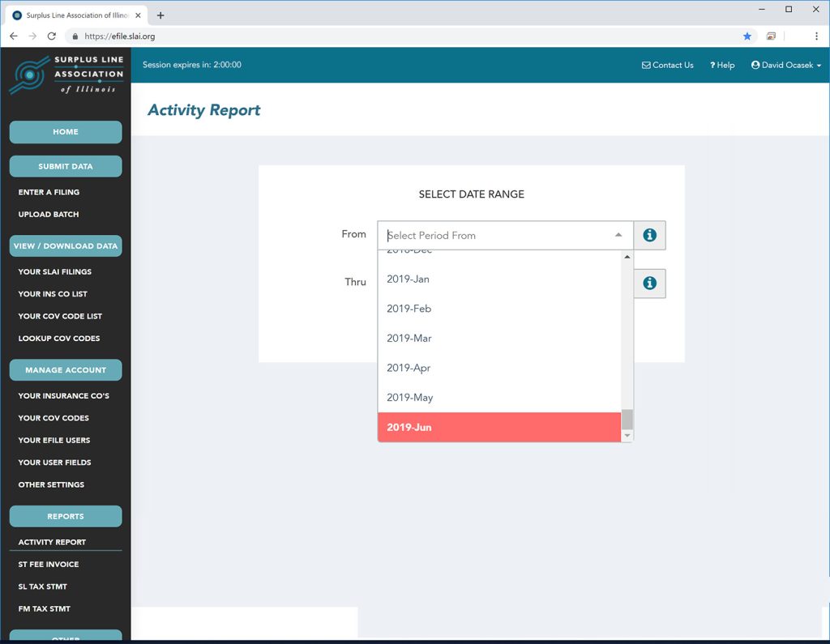
Task: Click VIEW / DOWNLOAD DATA button
Action: click(66, 246)
